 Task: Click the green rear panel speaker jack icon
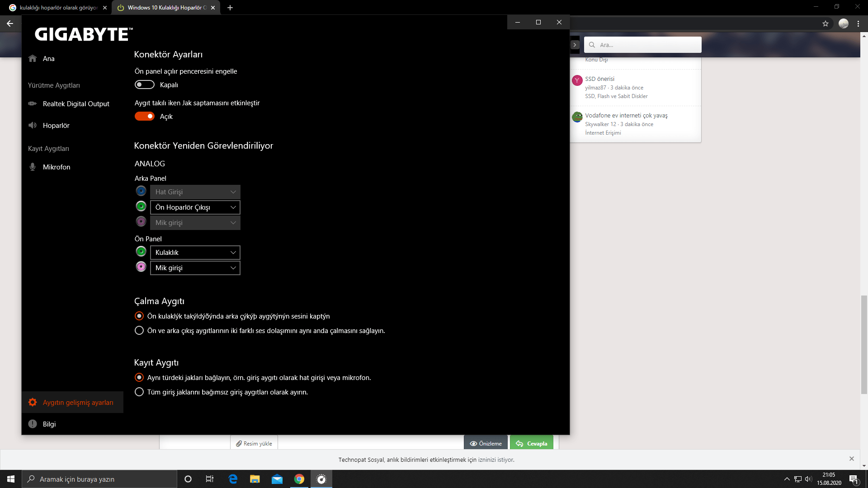141,206
